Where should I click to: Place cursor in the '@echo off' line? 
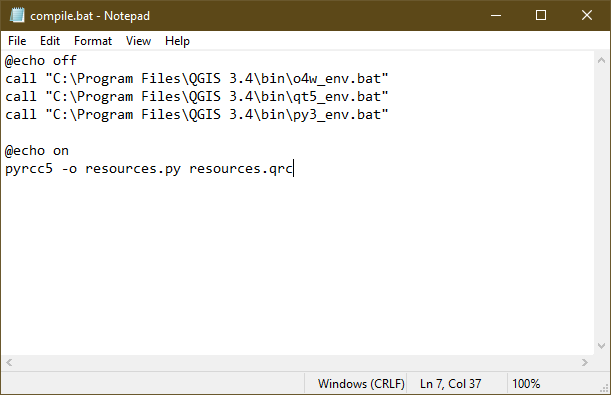[41, 60]
